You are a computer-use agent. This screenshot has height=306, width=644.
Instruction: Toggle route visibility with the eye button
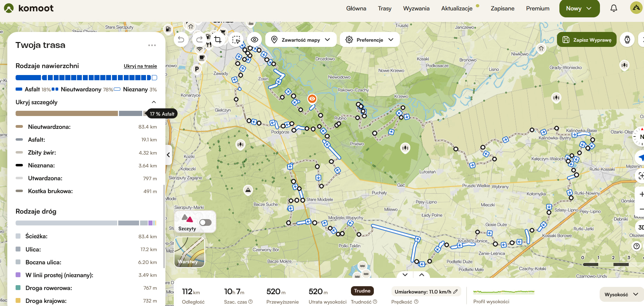255,40
